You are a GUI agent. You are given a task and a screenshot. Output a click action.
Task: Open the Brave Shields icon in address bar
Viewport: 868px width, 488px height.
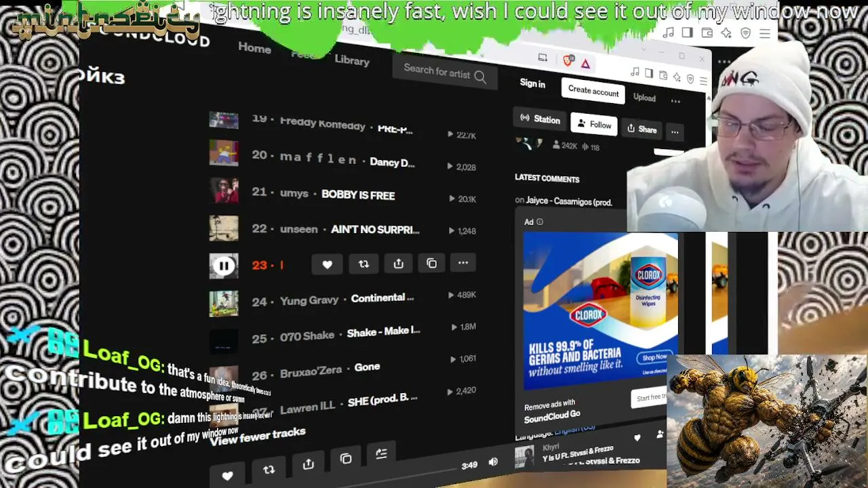click(x=568, y=60)
